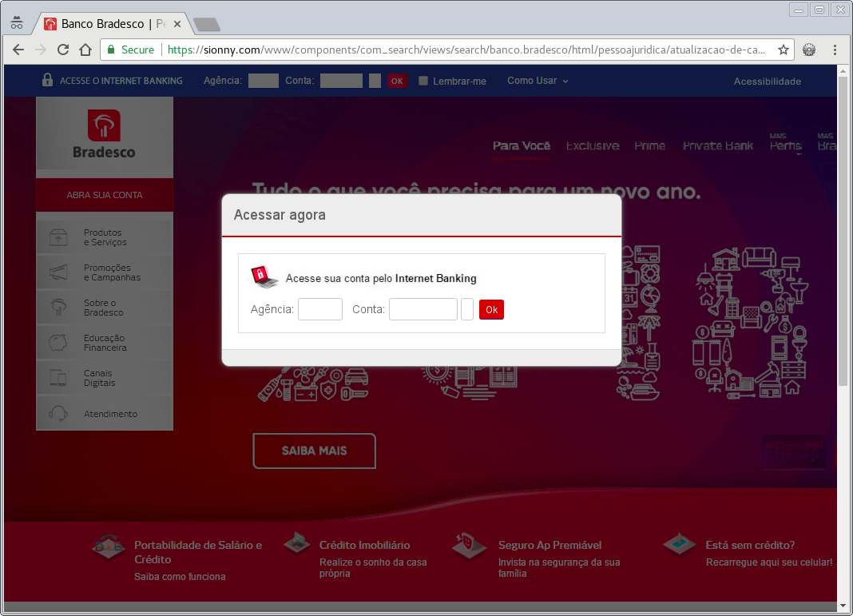Select the Para Você tab

click(x=522, y=146)
